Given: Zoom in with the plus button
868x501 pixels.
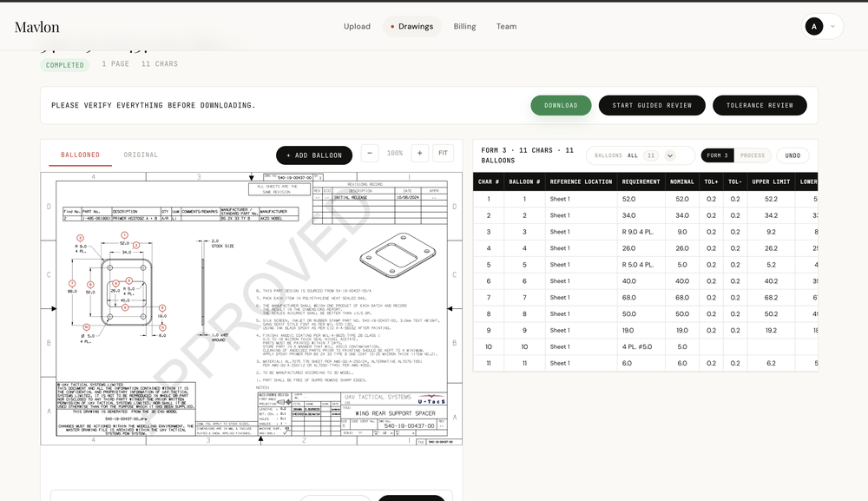Looking at the screenshot, I should (419, 154).
